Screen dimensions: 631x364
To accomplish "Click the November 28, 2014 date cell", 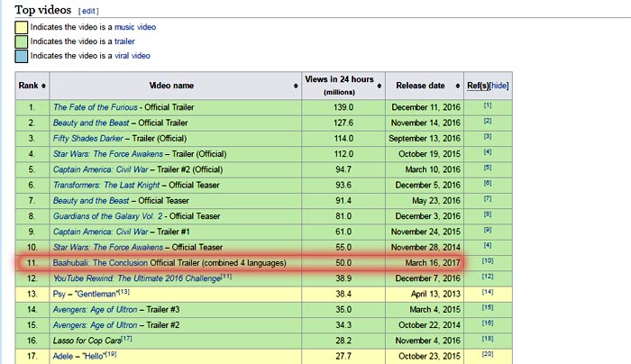I will pyautogui.click(x=425, y=248).
